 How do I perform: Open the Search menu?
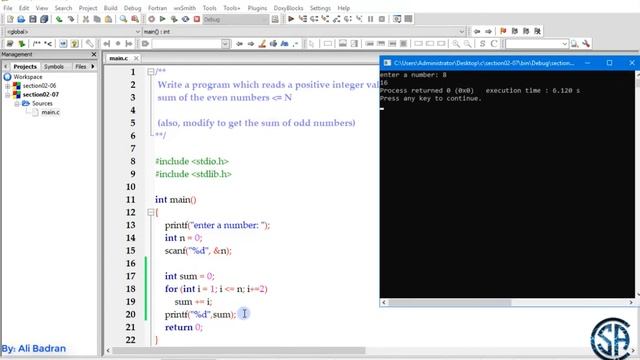pyautogui.click(x=63, y=8)
